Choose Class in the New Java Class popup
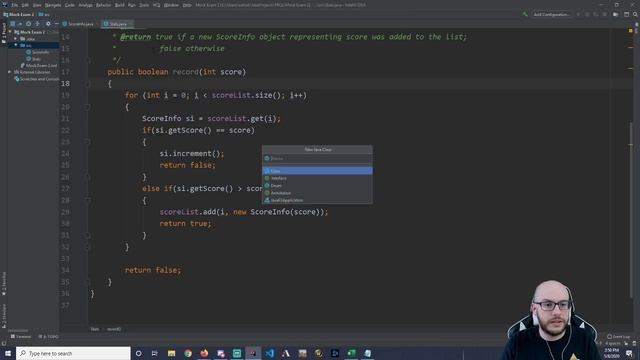The image size is (640, 360). 317,171
